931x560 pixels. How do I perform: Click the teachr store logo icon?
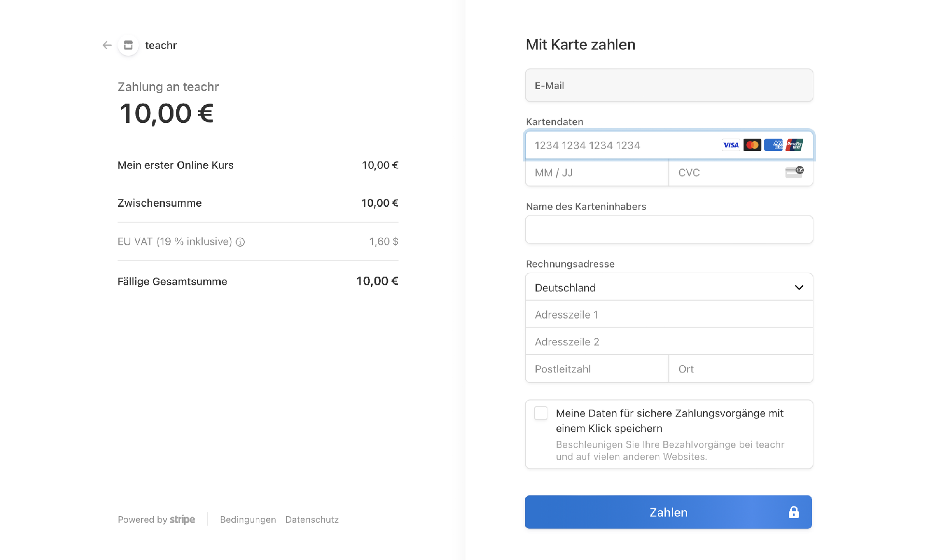[128, 45]
